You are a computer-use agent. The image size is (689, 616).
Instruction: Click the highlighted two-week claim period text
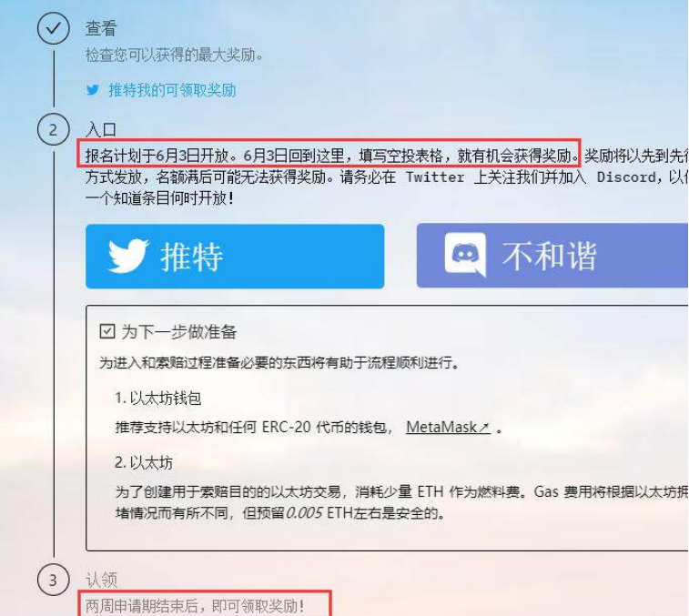point(195,606)
